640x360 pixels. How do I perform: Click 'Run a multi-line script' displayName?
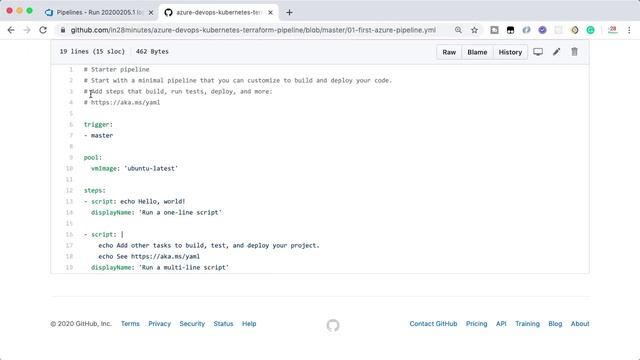(x=184, y=267)
